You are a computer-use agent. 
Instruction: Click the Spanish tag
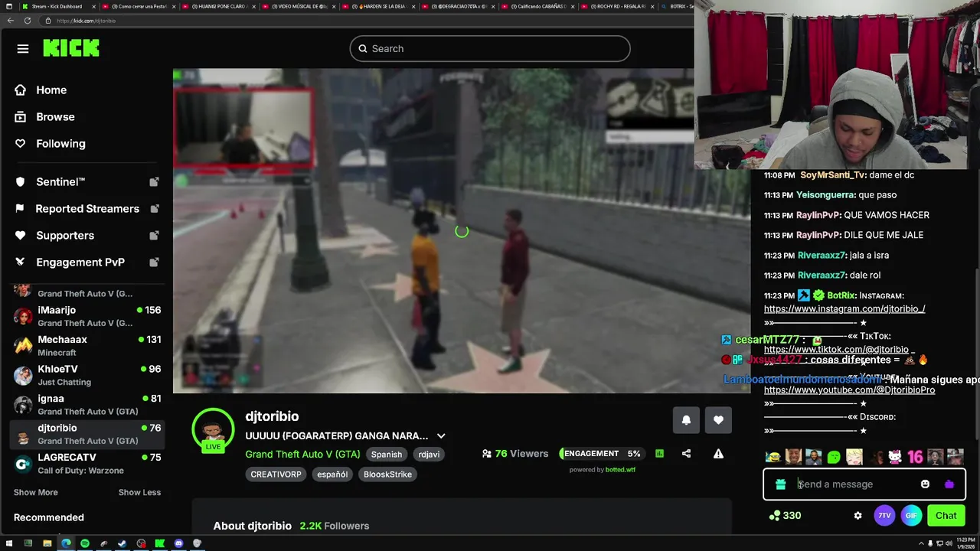[387, 455]
